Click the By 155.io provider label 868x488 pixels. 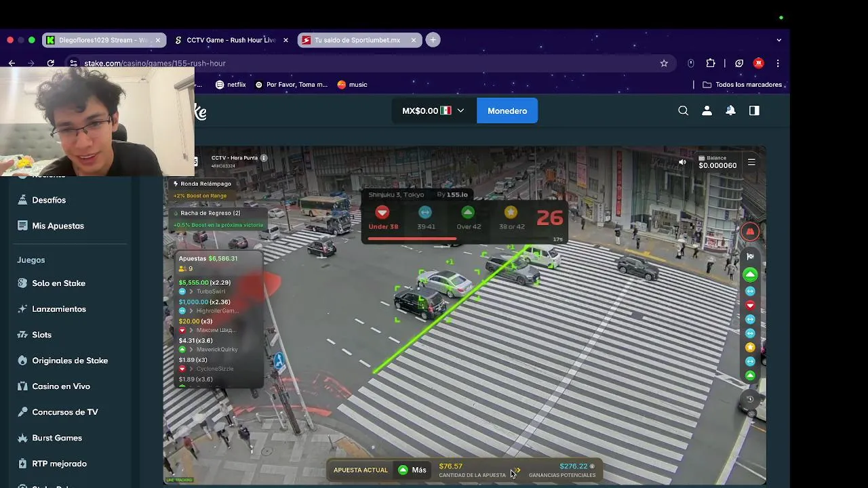(x=452, y=195)
